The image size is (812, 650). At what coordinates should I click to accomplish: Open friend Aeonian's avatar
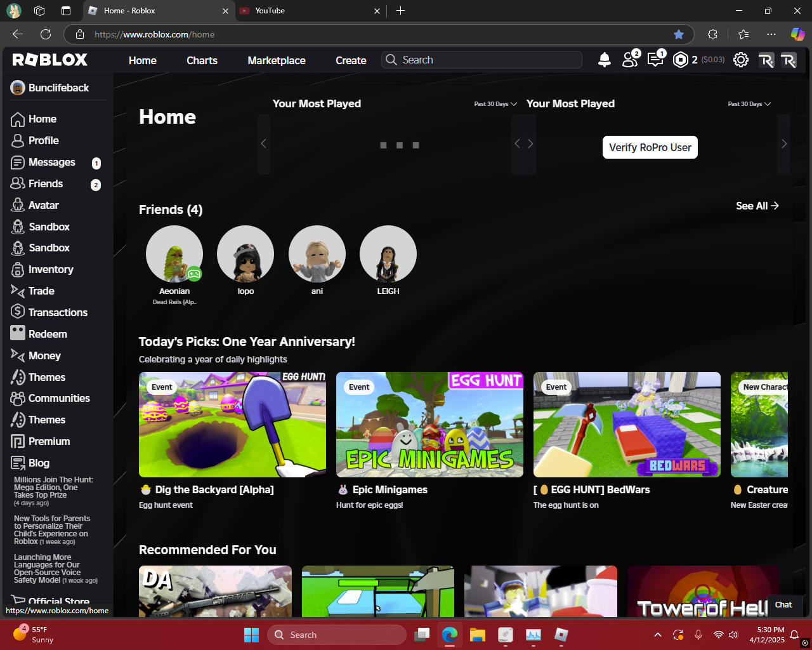coord(174,254)
